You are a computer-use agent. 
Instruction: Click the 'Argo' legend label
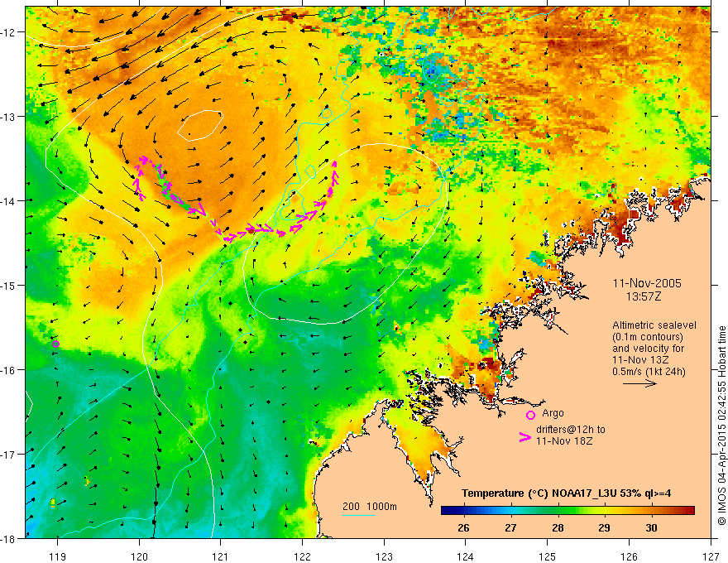pos(553,413)
